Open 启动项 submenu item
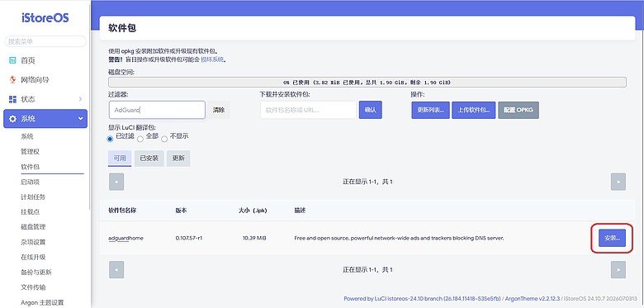 point(30,182)
